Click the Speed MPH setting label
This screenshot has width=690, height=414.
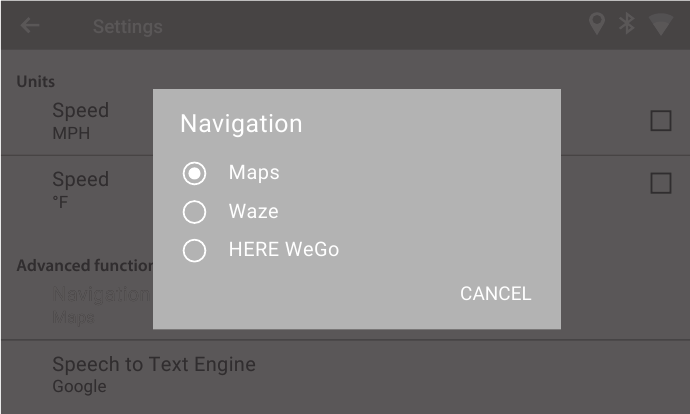(x=80, y=120)
